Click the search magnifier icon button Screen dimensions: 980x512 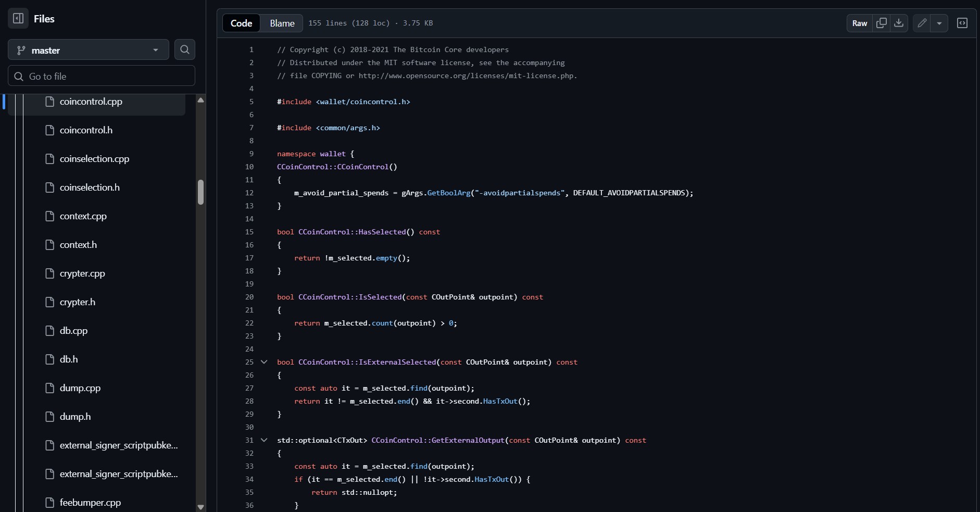(x=185, y=49)
